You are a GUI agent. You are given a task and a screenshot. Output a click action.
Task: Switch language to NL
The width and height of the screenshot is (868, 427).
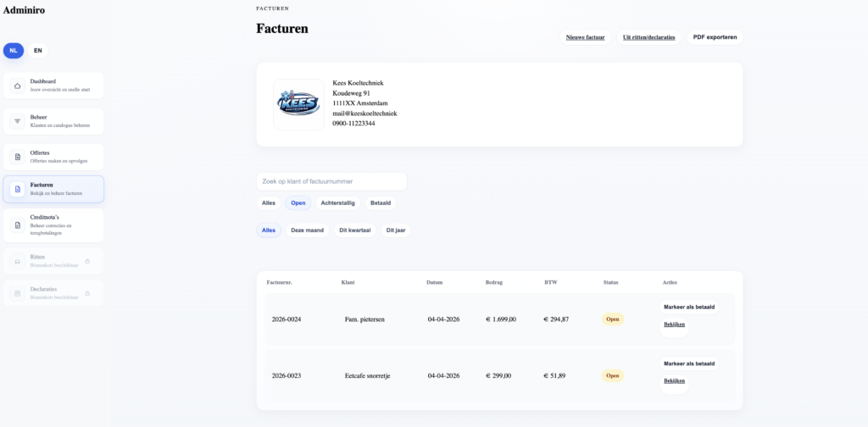(x=14, y=51)
